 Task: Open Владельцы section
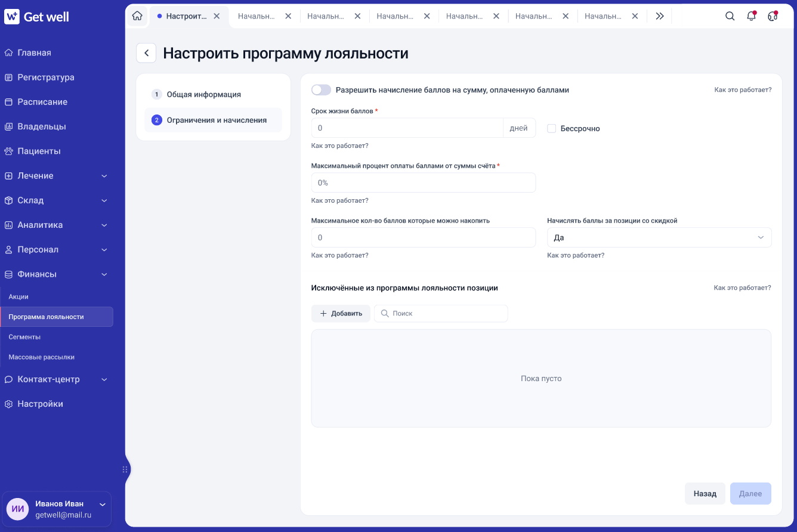click(x=42, y=126)
